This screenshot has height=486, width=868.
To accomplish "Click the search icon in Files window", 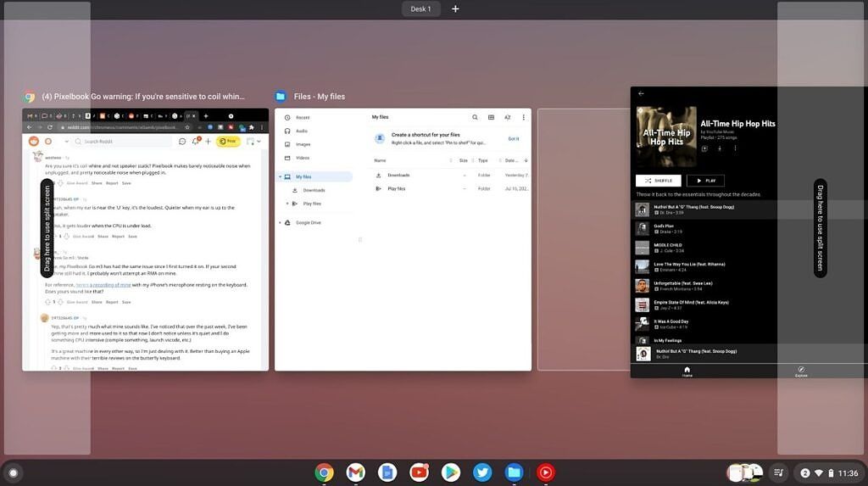I will pyautogui.click(x=475, y=118).
